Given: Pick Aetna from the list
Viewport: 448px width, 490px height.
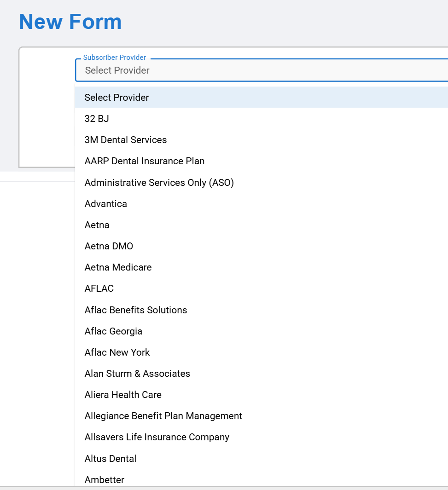Looking at the screenshot, I should click(97, 225).
